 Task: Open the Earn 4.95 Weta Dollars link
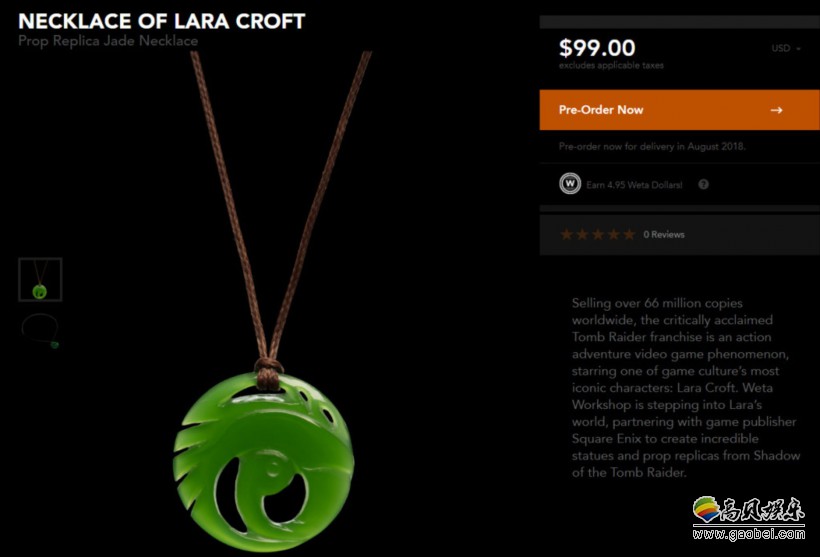click(x=634, y=185)
